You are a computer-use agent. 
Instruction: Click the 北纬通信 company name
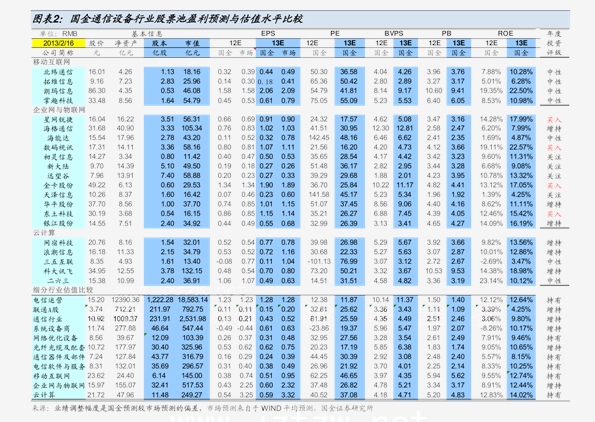[x=58, y=72]
